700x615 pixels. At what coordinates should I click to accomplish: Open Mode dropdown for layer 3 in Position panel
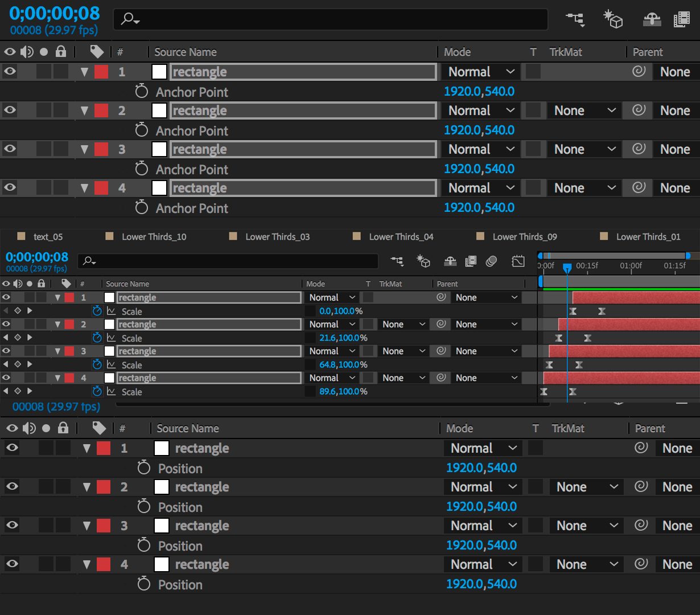point(483,526)
